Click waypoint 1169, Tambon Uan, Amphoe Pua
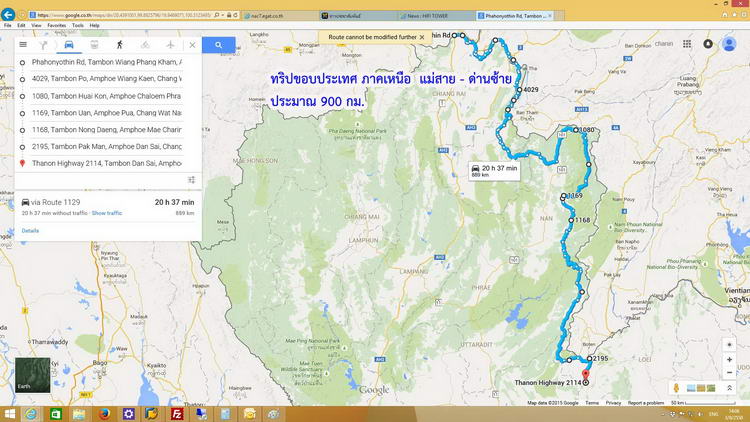750x422 pixels. (x=107, y=113)
